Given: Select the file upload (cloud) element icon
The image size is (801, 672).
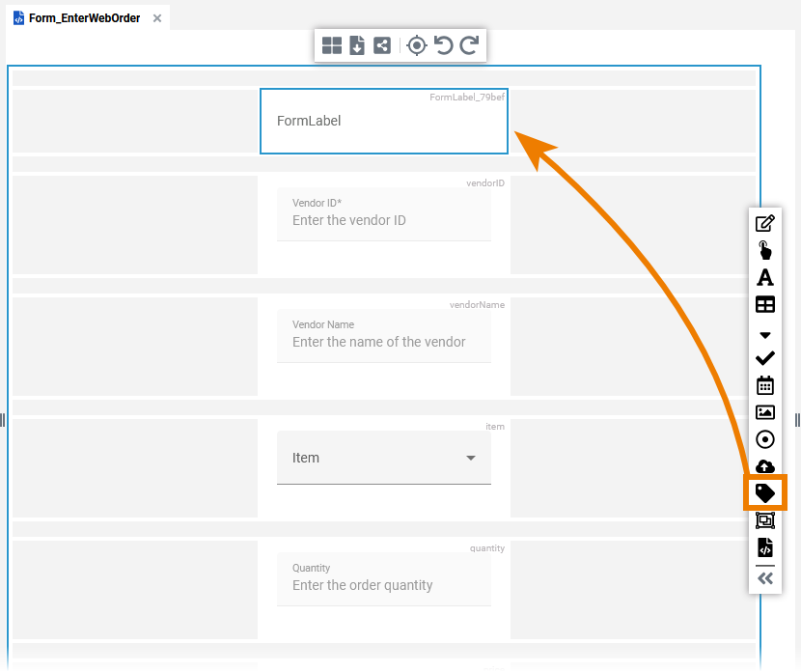Looking at the screenshot, I should 765,466.
